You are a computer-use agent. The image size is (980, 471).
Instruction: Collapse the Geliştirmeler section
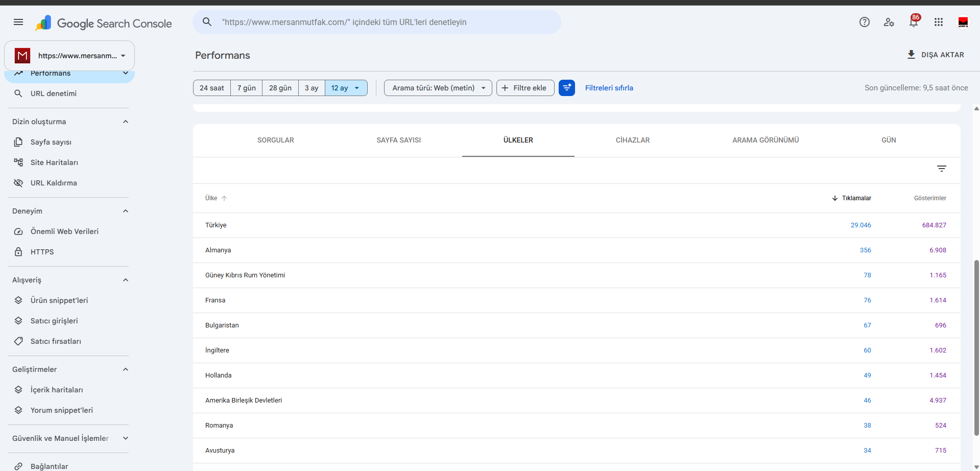pos(126,369)
